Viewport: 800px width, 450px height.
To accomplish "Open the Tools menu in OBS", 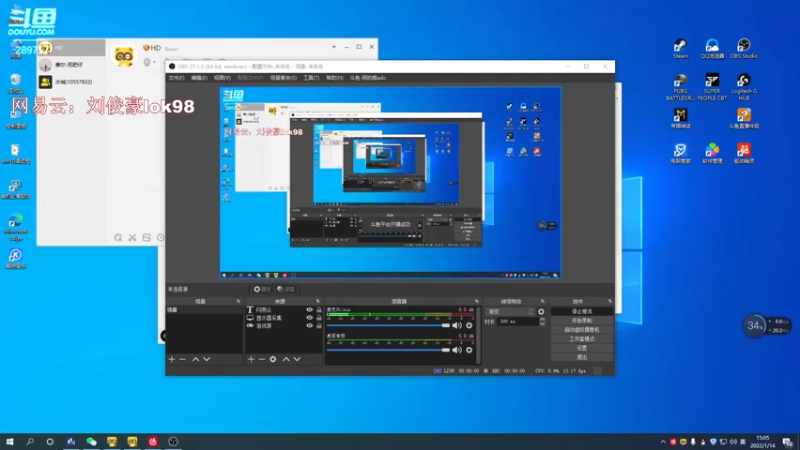I will coord(311,78).
